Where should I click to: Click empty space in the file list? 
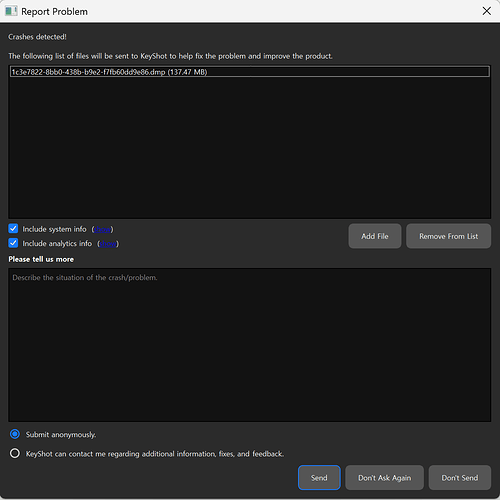point(250,148)
